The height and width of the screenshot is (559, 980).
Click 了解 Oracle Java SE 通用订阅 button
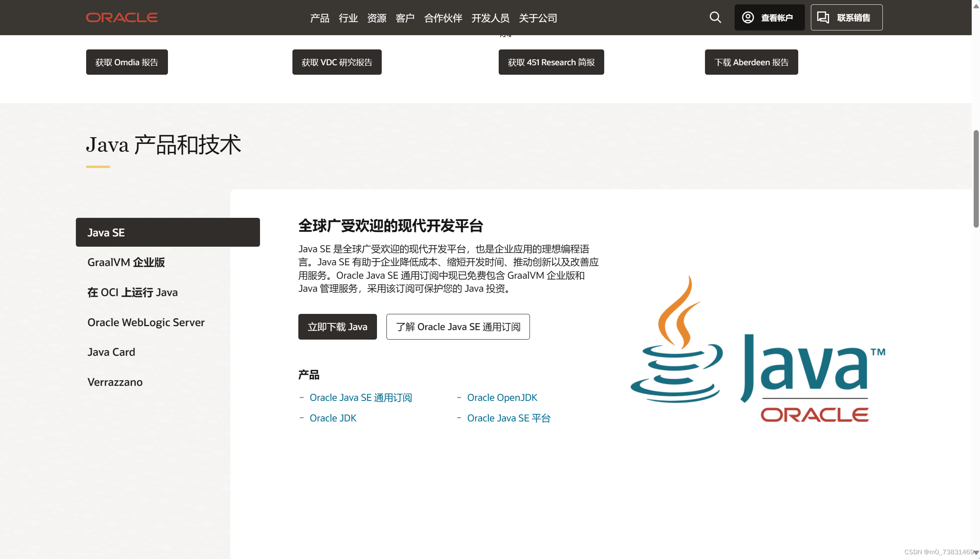pyautogui.click(x=458, y=327)
